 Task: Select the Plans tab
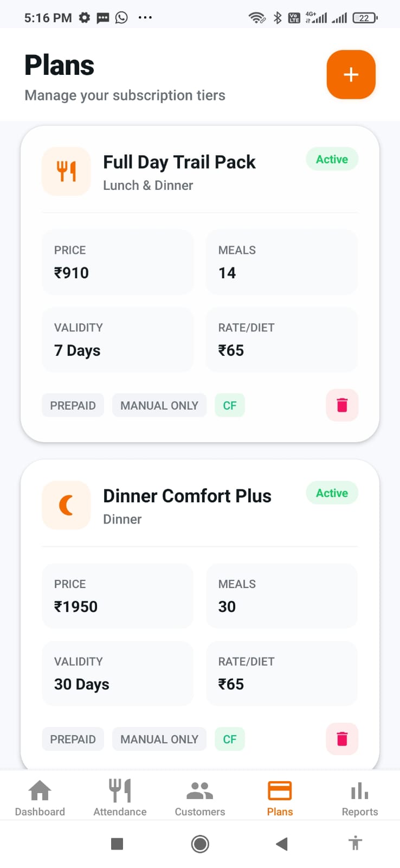280,797
